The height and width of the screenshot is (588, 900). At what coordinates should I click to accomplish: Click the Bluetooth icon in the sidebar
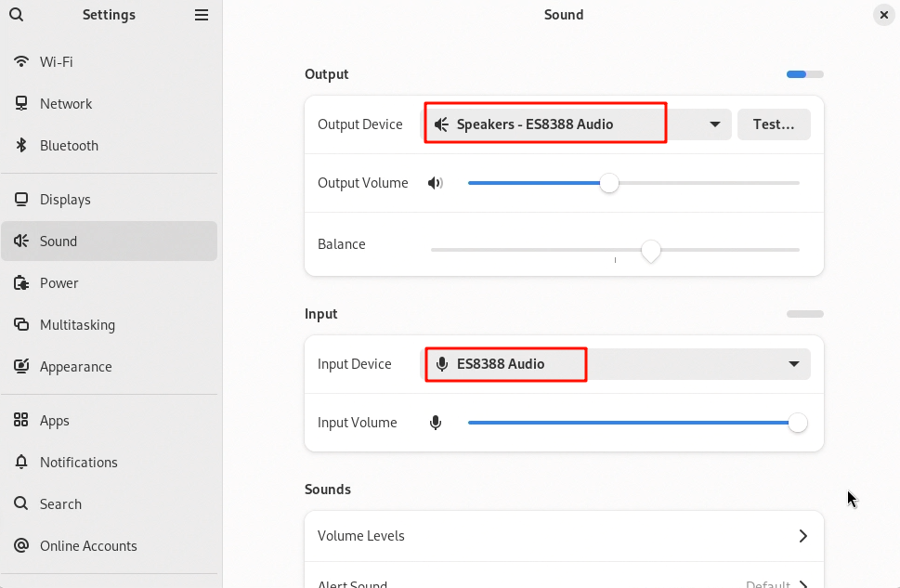21,146
